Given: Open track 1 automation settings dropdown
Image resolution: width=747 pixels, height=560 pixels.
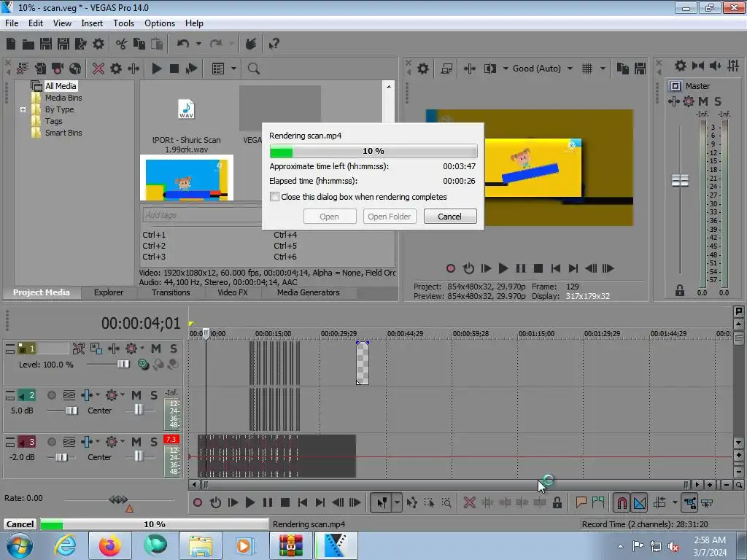Looking at the screenshot, I should 142,348.
